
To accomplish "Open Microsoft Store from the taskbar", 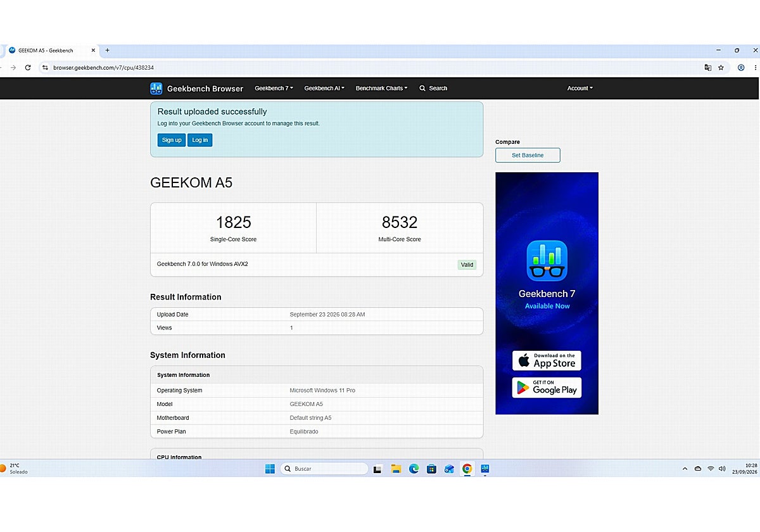I will coord(431,469).
